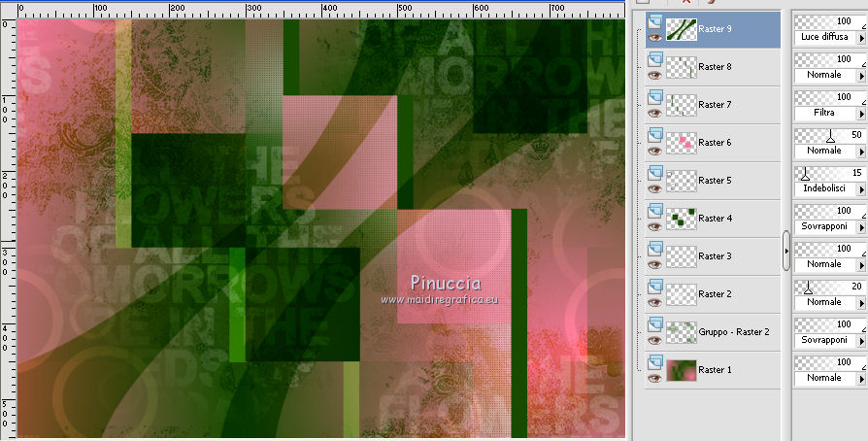Select the layer named Raster 9
868x441 pixels.
[x=715, y=29]
